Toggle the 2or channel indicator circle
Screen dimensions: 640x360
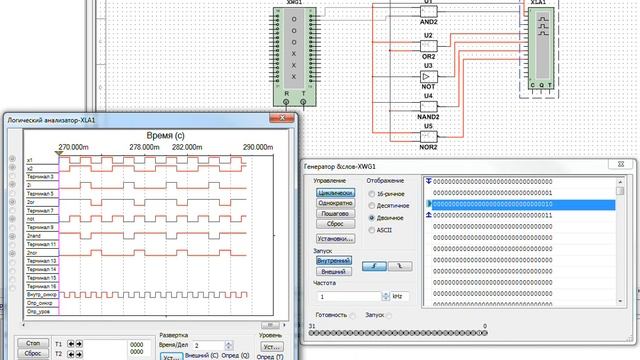coord(12,202)
